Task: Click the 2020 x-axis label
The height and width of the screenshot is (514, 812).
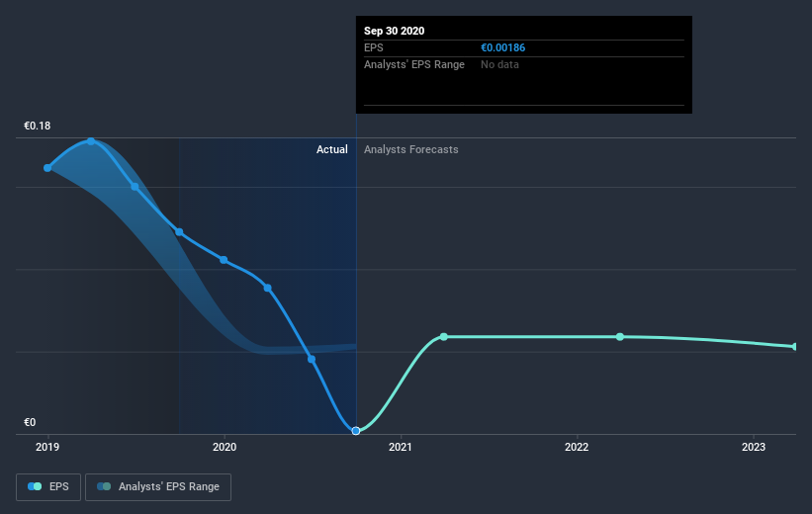Action: tap(225, 447)
